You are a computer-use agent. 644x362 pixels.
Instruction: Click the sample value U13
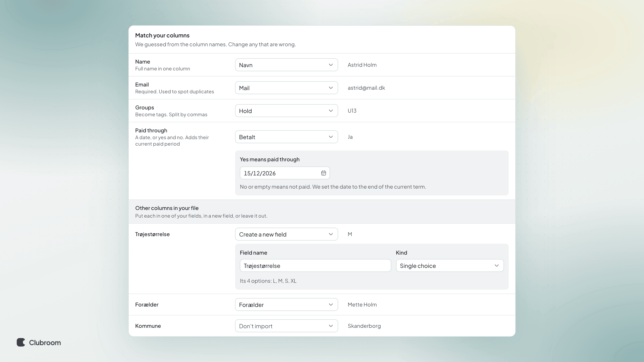pos(352,111)
